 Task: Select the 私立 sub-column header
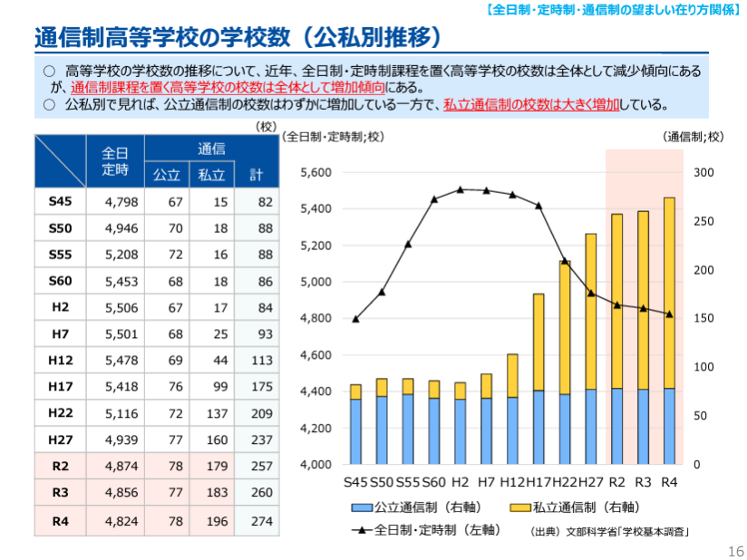point(211,175)
